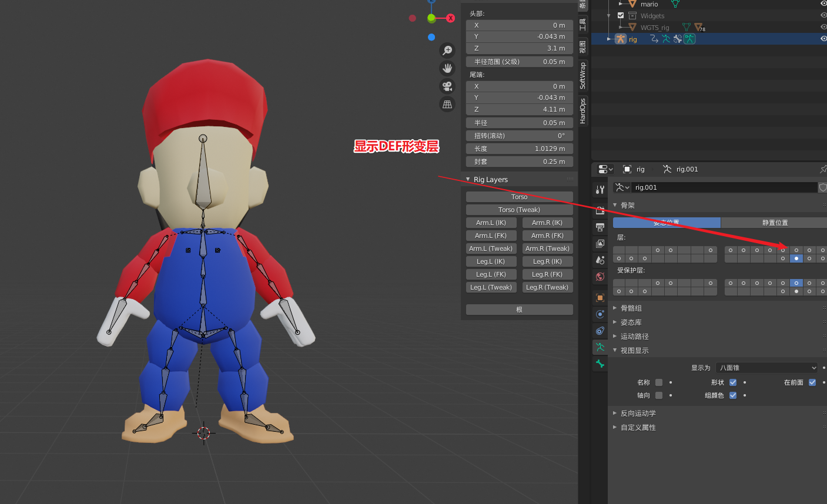The image size is (827, 504).
Task: Open the Physics properties icon
Action: tap(600, 314)
